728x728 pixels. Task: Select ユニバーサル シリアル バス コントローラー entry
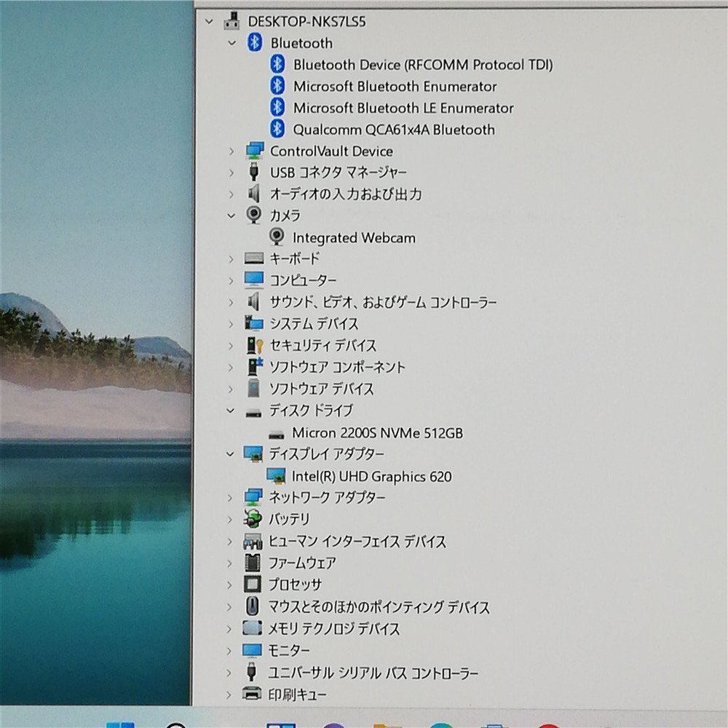(373, 673)
